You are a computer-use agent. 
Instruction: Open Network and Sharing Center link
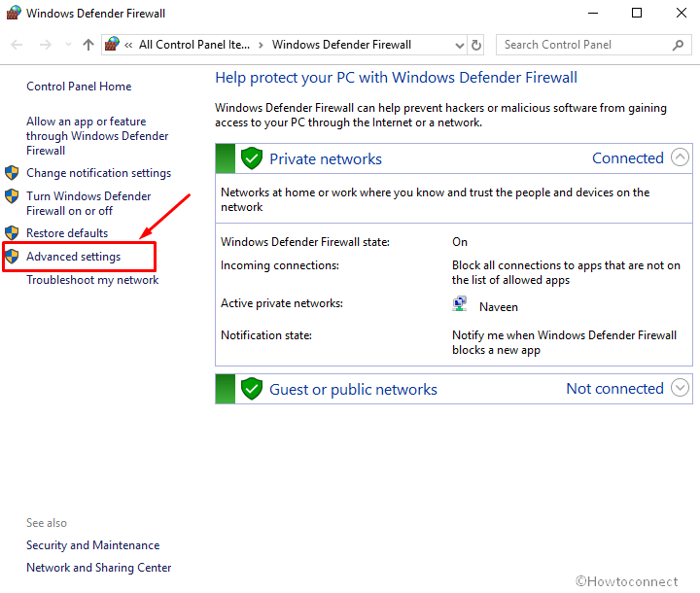tap(98, 568)
